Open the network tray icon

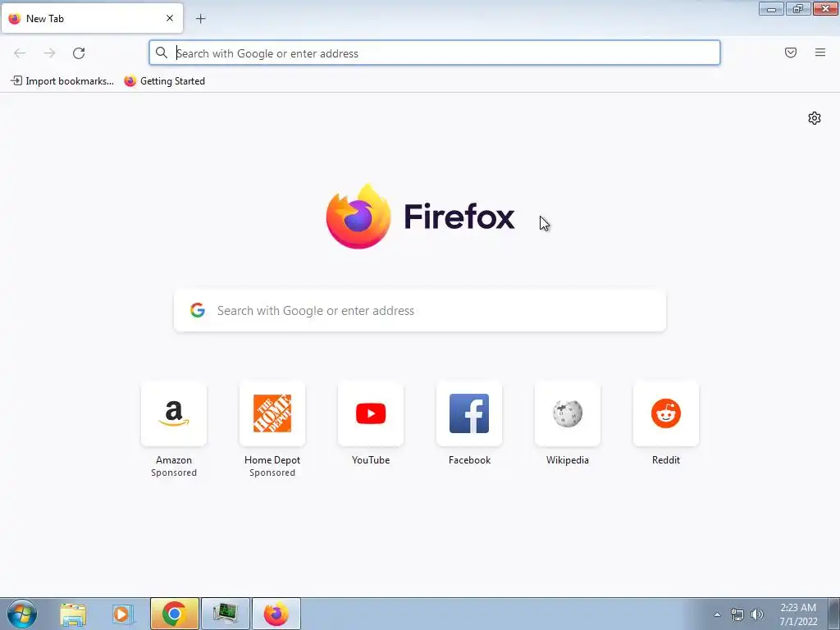point(737,614)
